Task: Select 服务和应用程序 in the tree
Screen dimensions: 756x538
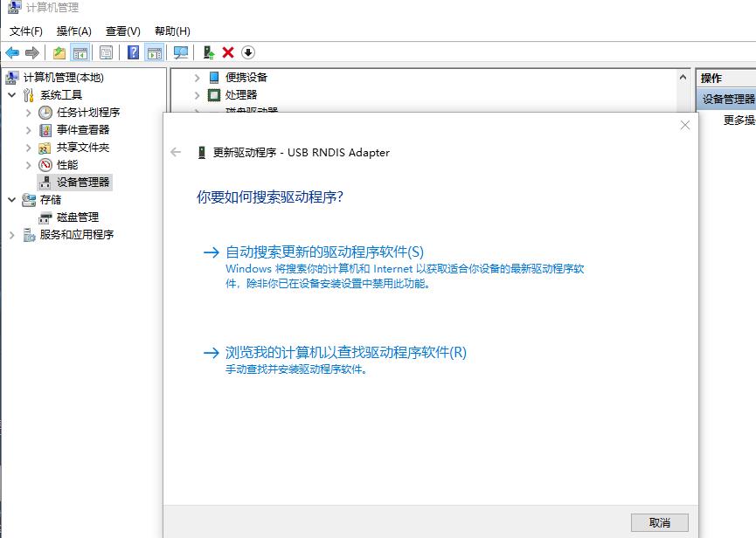Action: (77, 235)
